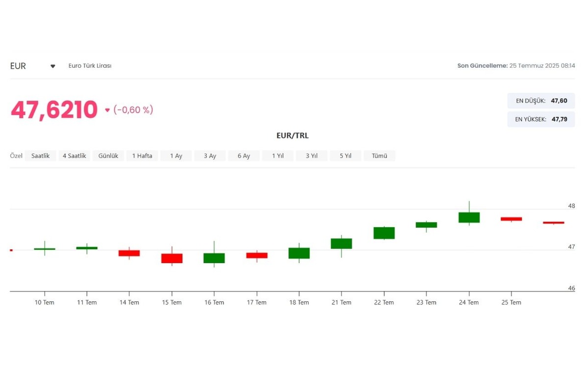Click the red down-triangle price change icon
This screenshot has width=588, height=368.
[x=107, y=110]
